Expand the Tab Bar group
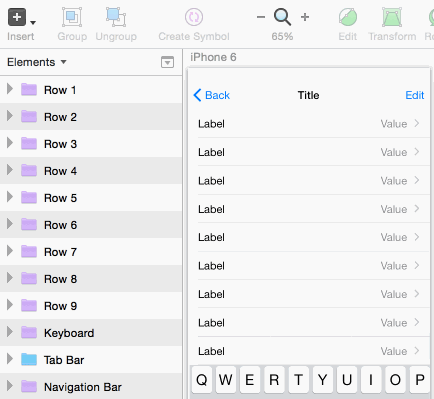434x399 pixels. 10,359
